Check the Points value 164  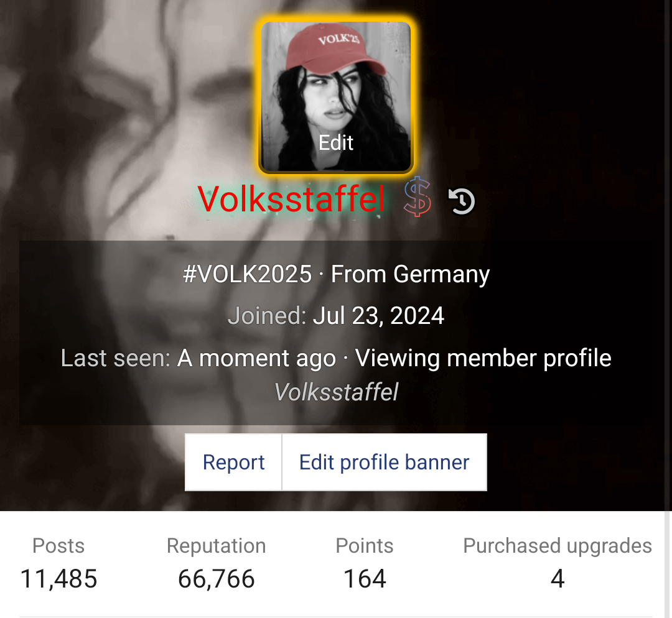365,578
